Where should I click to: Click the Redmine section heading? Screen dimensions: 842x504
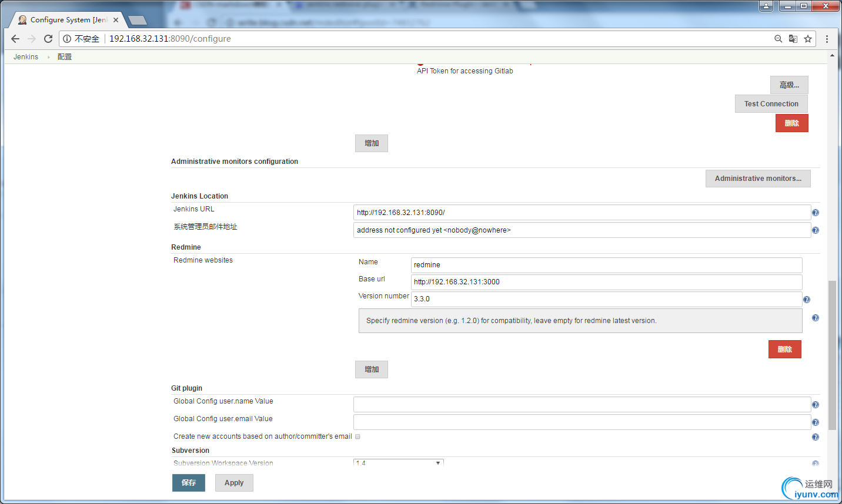[186, 247]
